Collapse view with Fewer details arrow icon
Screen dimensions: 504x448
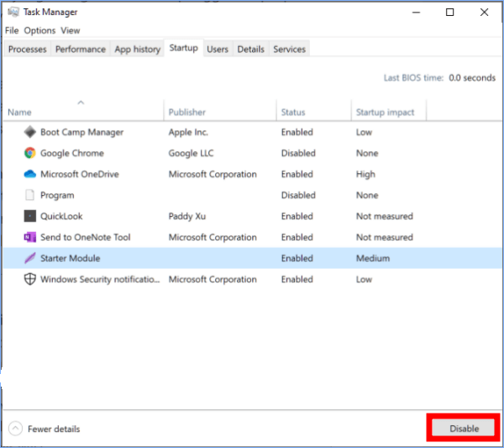coord(15,429)
